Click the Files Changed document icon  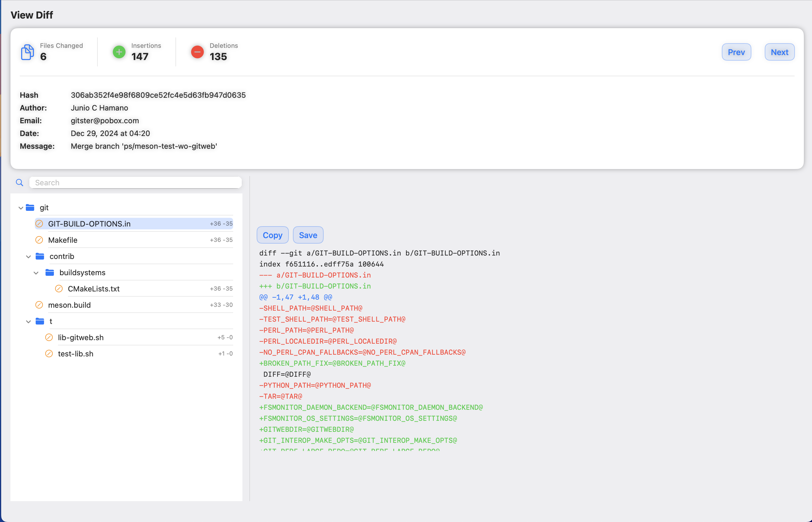[x=27, y=52]
